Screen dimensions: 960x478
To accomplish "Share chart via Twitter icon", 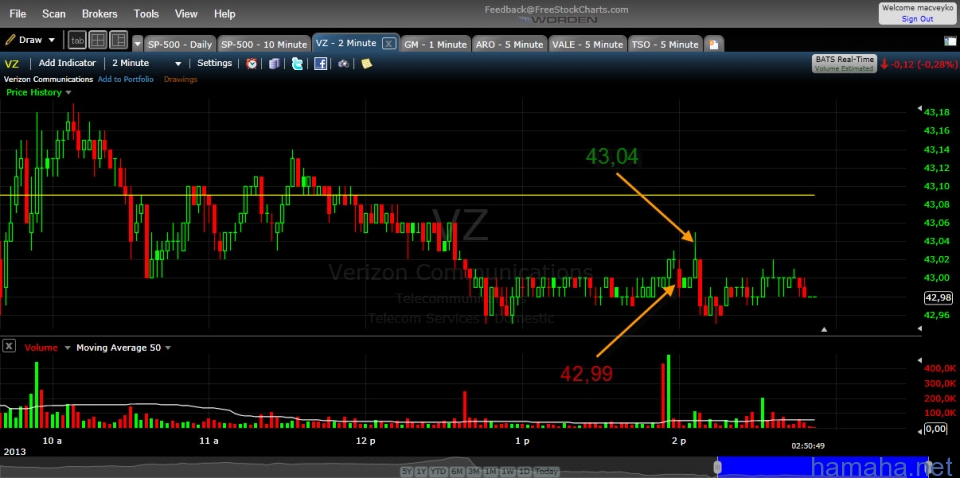I will pos(297,63).
